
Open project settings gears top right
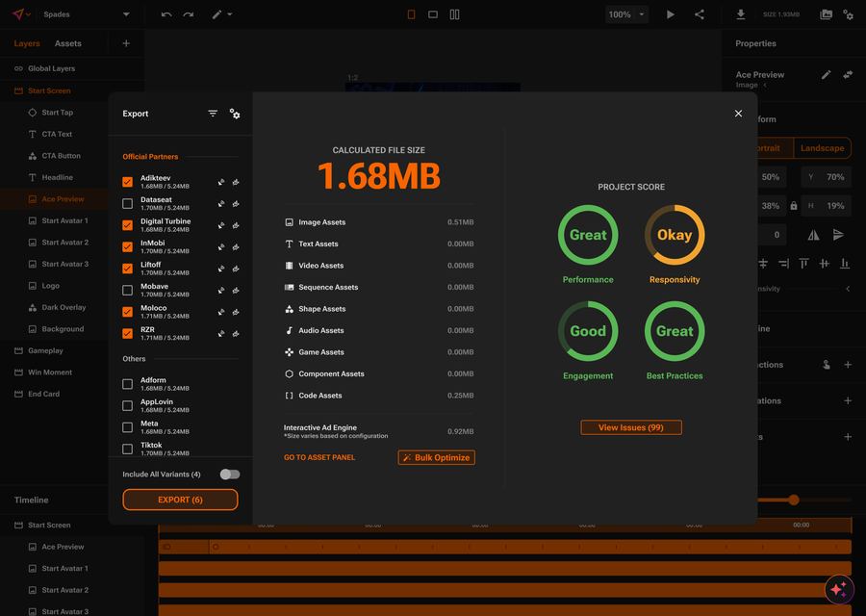(x=849, y=14)
